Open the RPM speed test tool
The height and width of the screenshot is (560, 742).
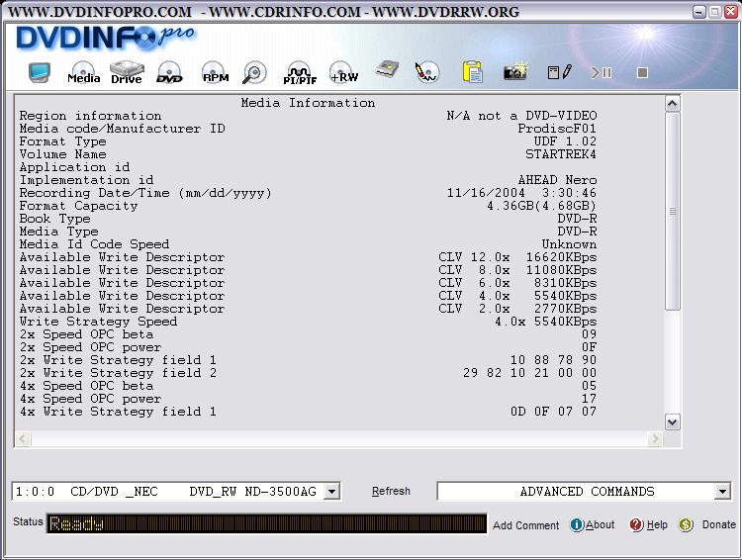click(216, 72)
